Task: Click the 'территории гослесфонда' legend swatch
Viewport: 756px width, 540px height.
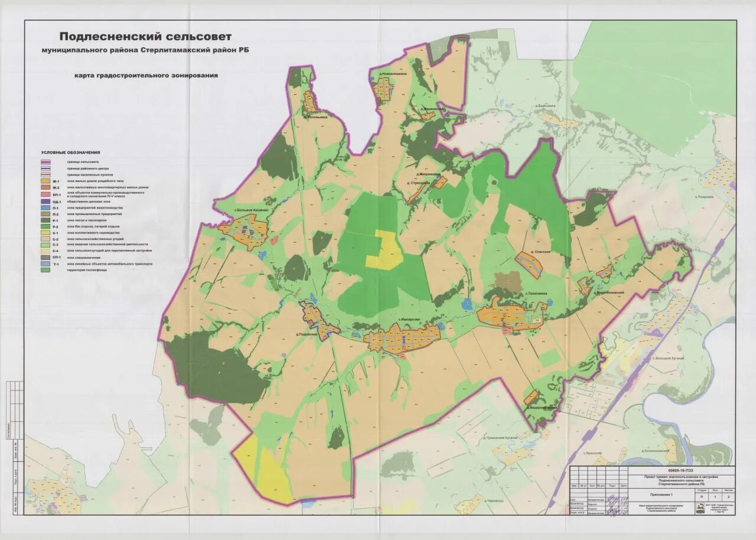Action: coord(45,270)
